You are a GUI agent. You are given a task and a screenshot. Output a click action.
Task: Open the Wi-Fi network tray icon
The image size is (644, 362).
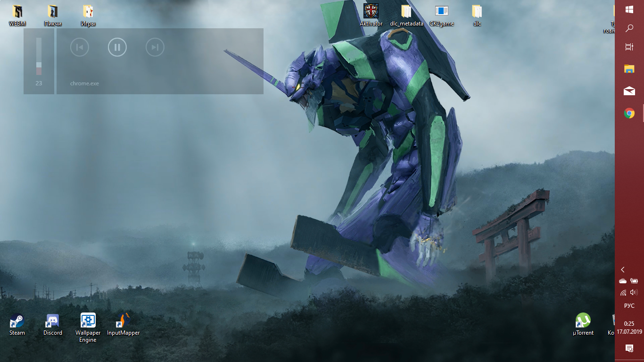tap(623, 293)
